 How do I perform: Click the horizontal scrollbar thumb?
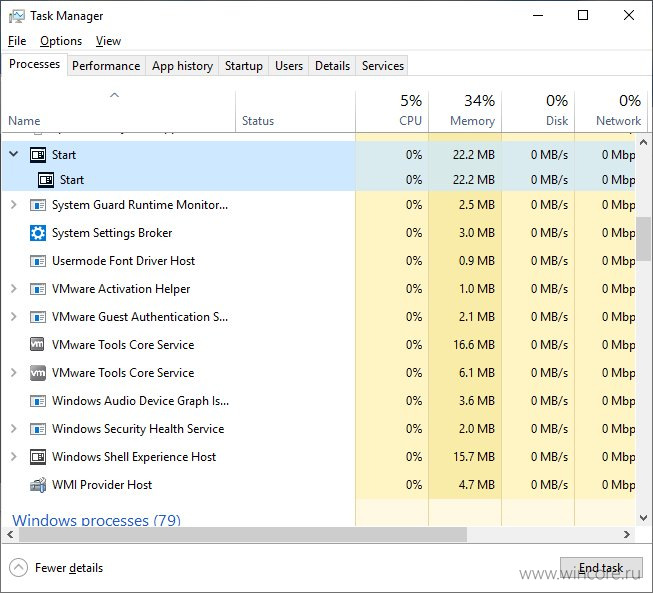pos(243,534)
